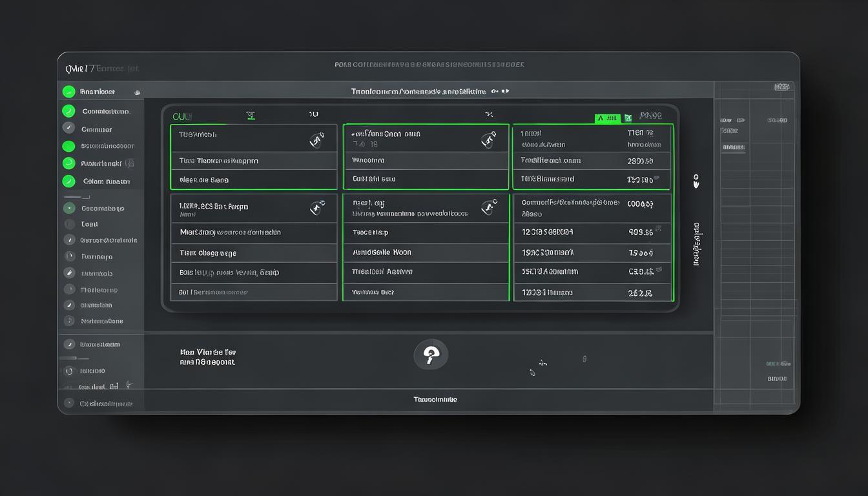Toggle the gray check circle beside Commuter
This screenshot has width=868, height=496.
68,128
